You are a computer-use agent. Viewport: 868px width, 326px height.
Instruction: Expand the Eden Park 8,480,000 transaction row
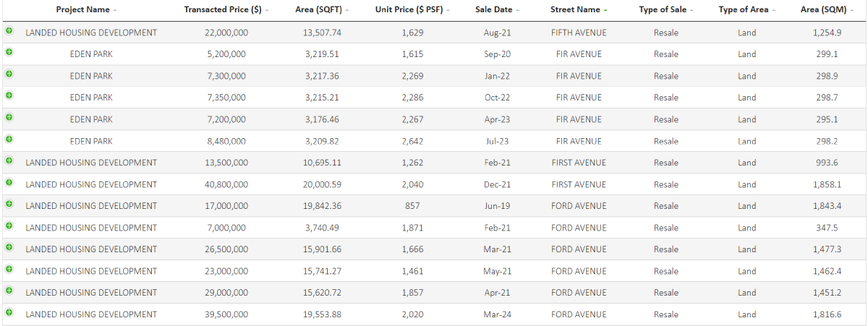coord(9,139)
